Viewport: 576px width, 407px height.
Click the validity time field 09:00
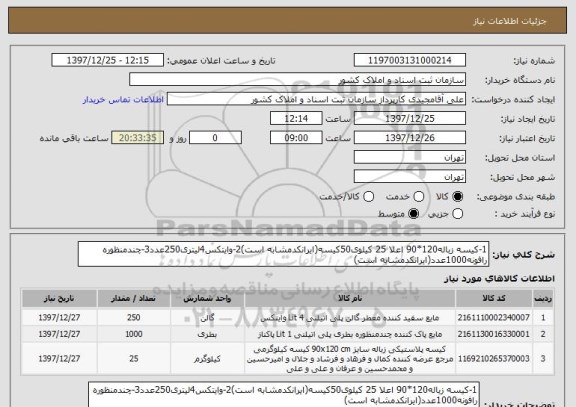tap(296, 138)
